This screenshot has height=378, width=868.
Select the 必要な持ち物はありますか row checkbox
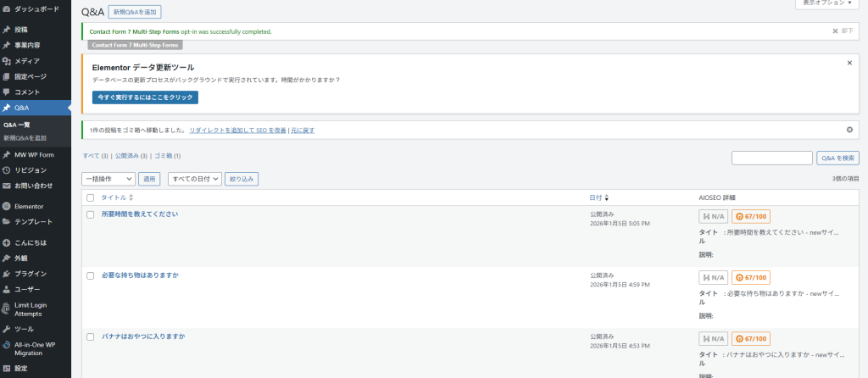coord(91,275)
